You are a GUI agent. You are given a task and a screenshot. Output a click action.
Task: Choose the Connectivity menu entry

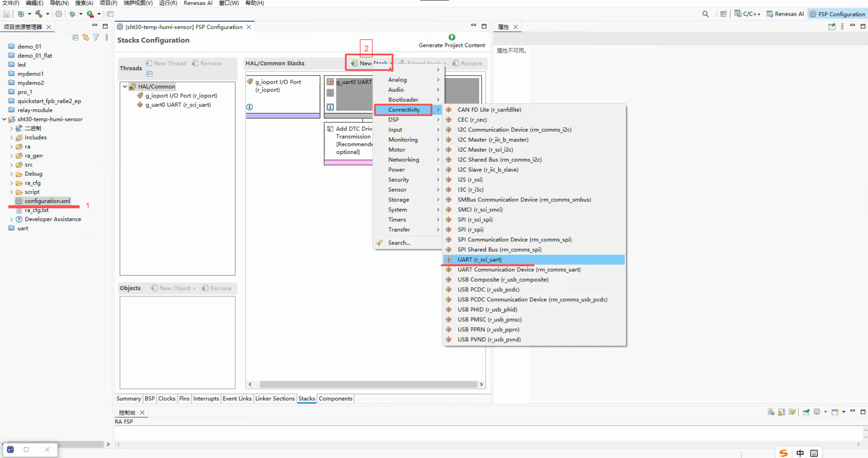point(408,110)
